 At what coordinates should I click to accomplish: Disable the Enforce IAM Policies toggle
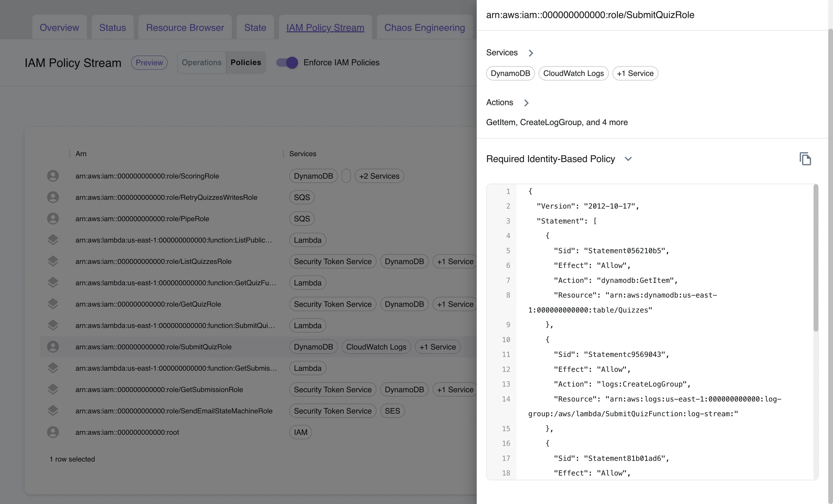(x=286, y=62)
